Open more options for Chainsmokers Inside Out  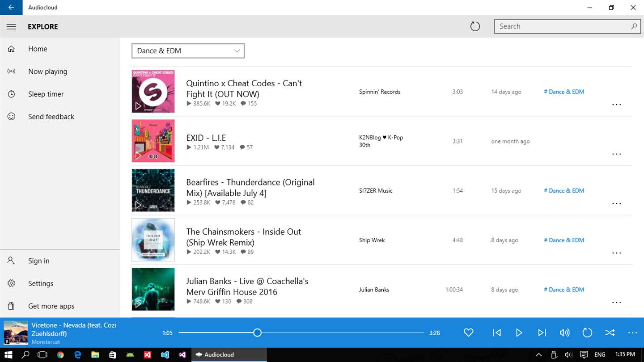coord(616,253)
